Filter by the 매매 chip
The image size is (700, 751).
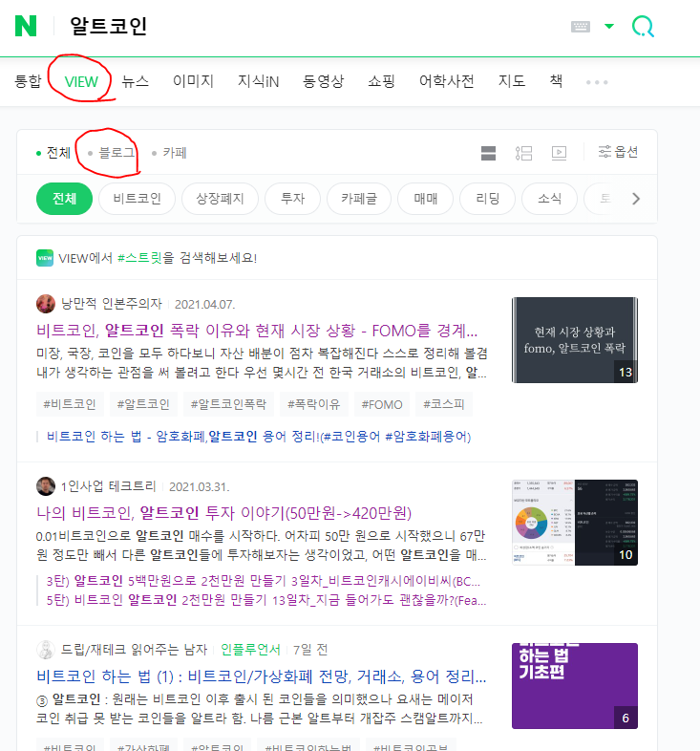426,199
